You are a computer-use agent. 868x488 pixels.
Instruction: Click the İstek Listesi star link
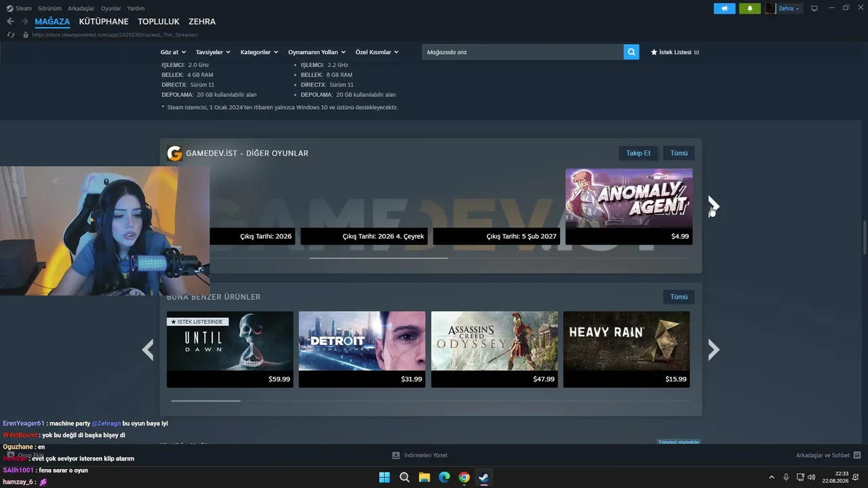tap(675, 52)
